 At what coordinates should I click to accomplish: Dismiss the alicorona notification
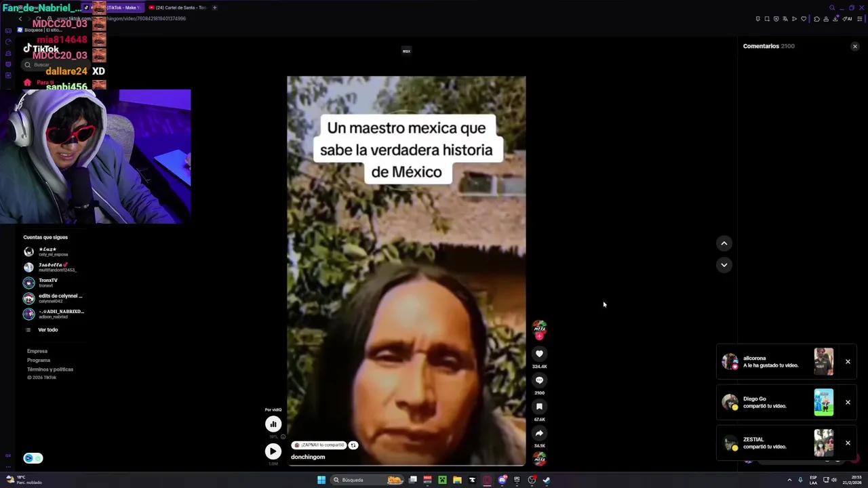(x=848, y=362)
